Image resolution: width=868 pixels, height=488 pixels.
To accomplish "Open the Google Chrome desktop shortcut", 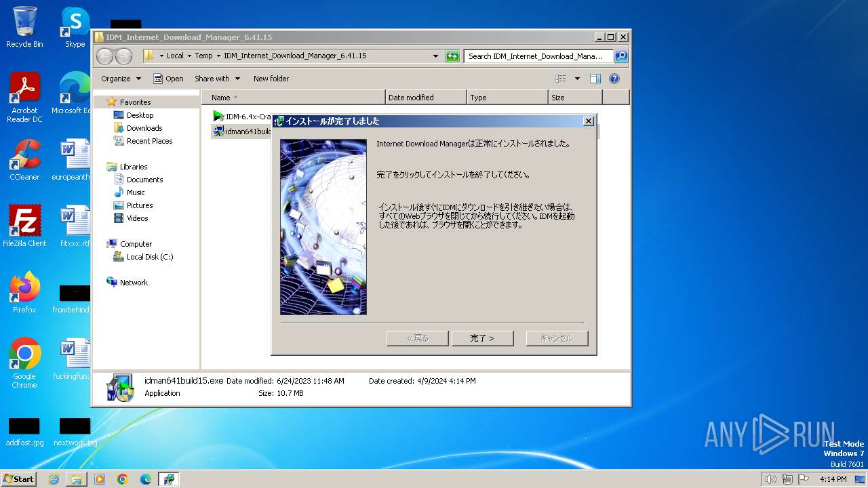I will pos(24,363).
